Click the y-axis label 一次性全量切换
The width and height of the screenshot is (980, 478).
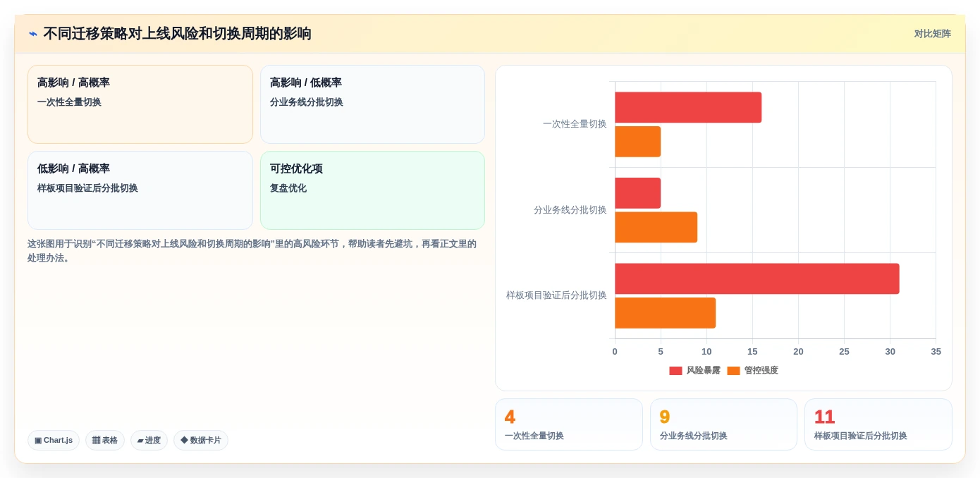[x=575, y=124]
